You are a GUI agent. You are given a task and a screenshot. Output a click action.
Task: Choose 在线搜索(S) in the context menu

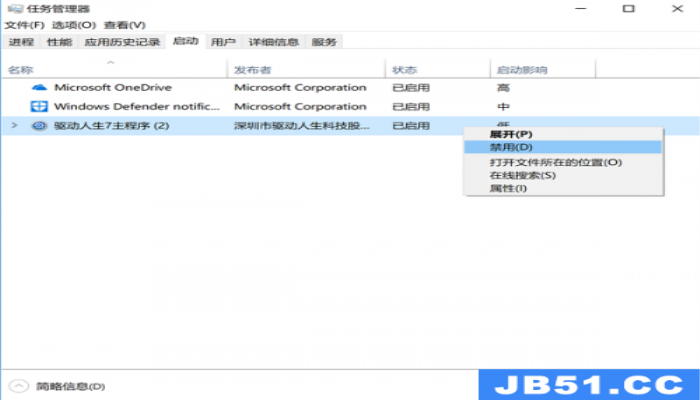(x=563, y=175)
